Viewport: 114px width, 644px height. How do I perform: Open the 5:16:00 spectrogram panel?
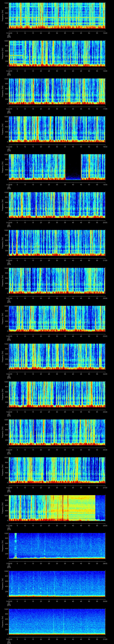click(57, 91)
